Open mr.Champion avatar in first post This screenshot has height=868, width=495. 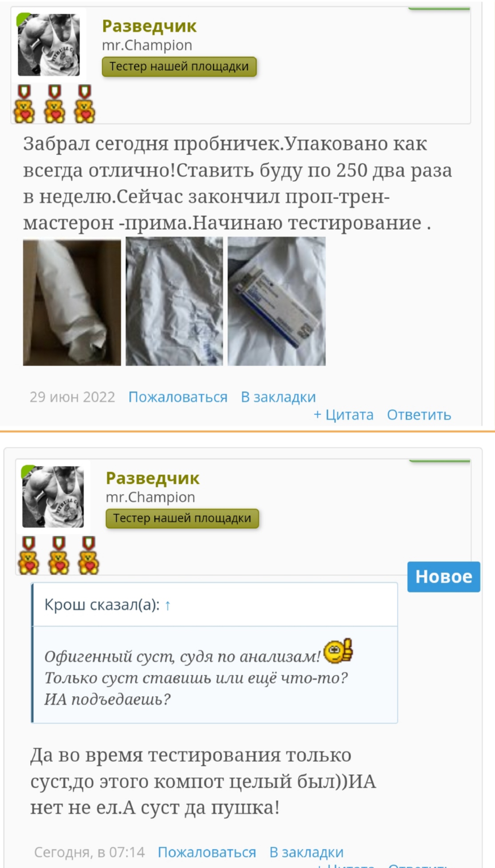click(x=49, y=45)
